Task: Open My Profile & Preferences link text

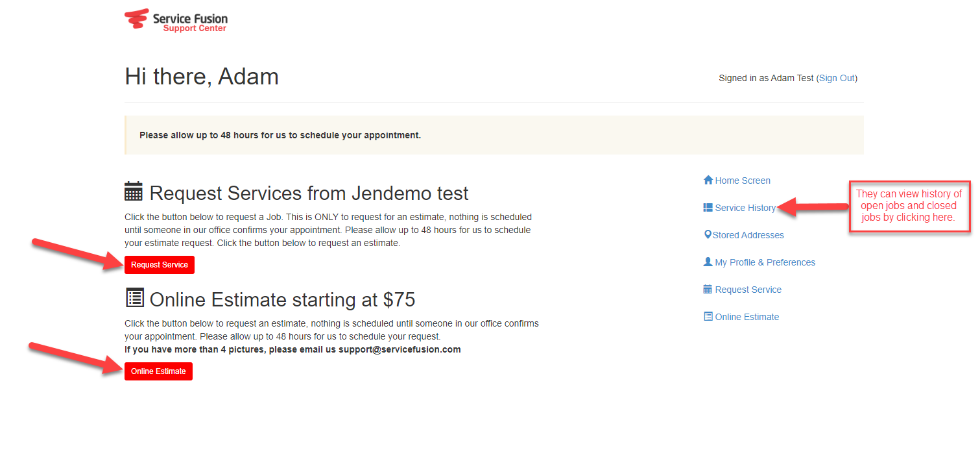Action: tap(765, 262)
